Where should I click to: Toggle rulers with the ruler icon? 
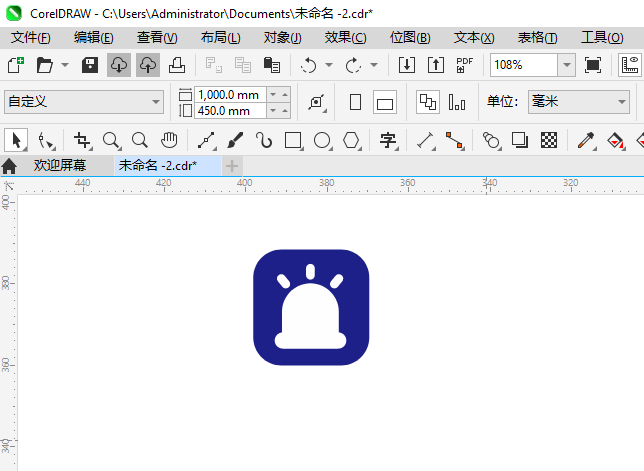pyautogui.click(x=630, y=65)
